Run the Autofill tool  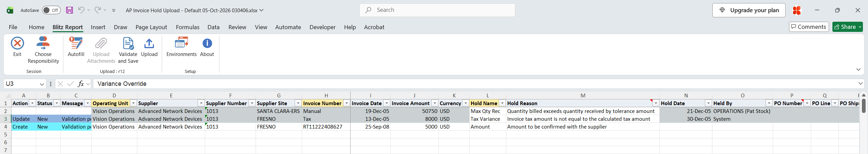point(76,47)
